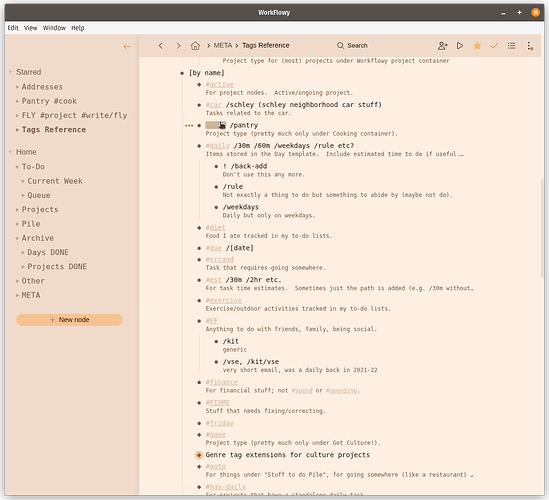The width and height of the screenshot is (549, 500).
Task: Open the vertical dots more menu
Action: [529, 46]
